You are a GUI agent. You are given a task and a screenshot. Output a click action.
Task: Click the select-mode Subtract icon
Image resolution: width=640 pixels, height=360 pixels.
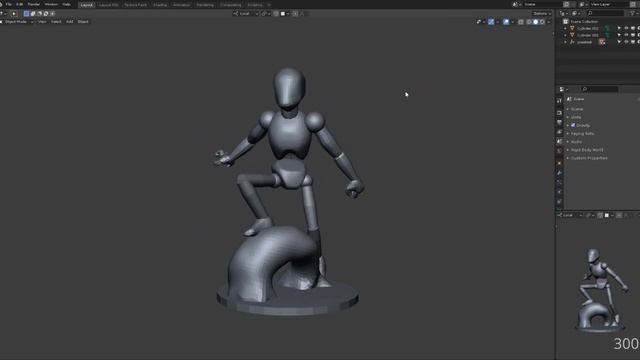pyautogui.click(x=40, y=13)
